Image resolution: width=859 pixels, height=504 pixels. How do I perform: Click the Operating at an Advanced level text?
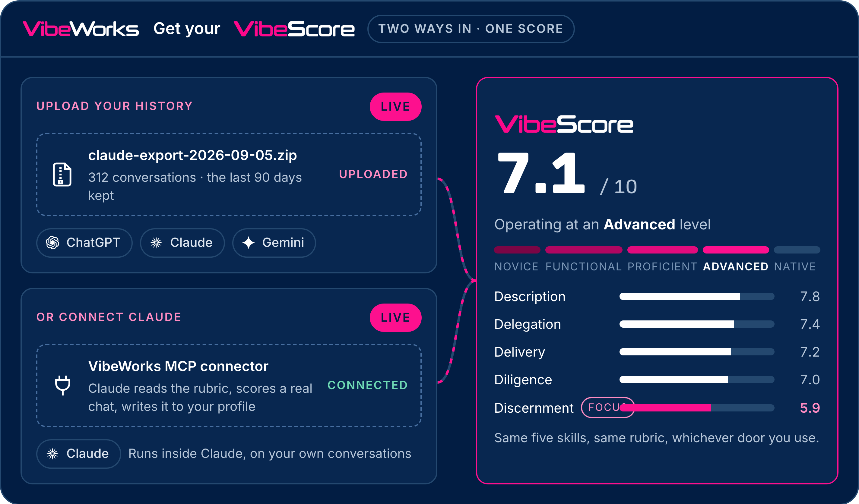pos(602,224)
